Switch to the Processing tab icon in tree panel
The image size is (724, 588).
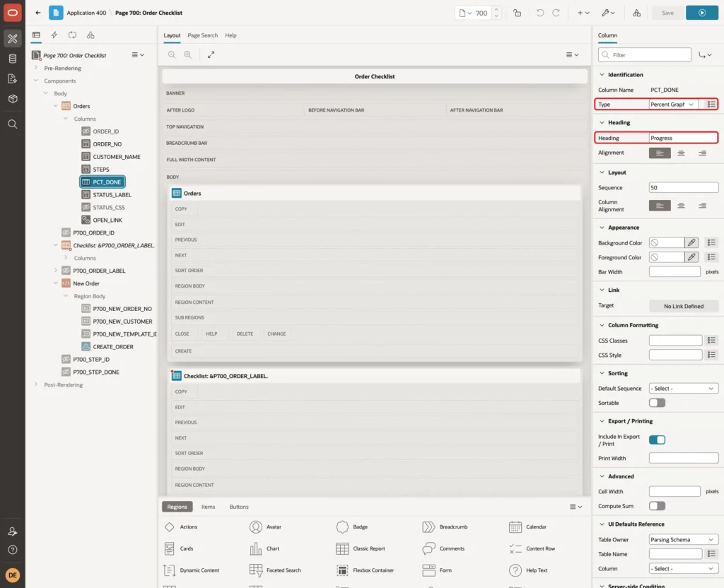[72, 35]
